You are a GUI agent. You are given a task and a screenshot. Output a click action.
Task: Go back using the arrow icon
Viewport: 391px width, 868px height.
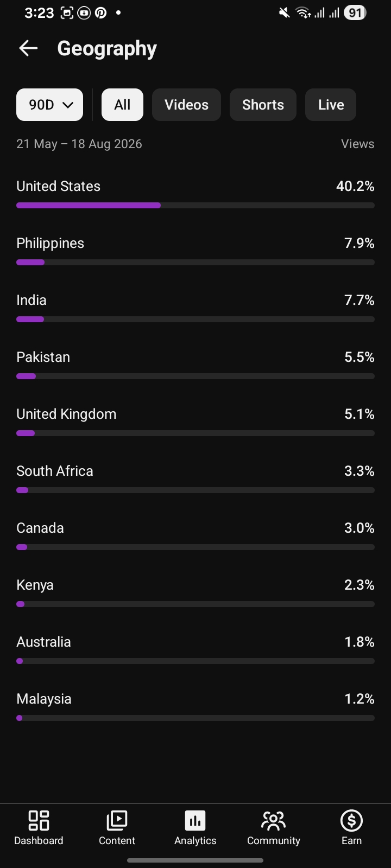(28, 48)
